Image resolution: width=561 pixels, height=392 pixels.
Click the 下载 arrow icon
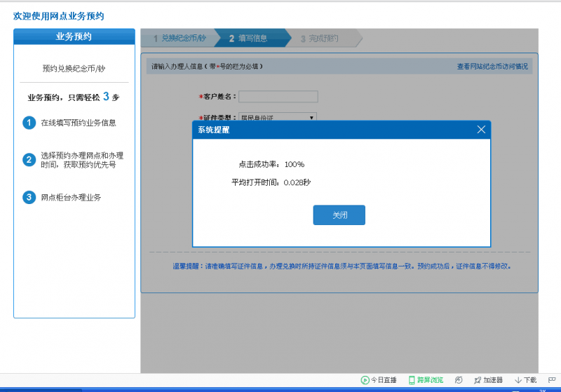click(x=518, y=380)
